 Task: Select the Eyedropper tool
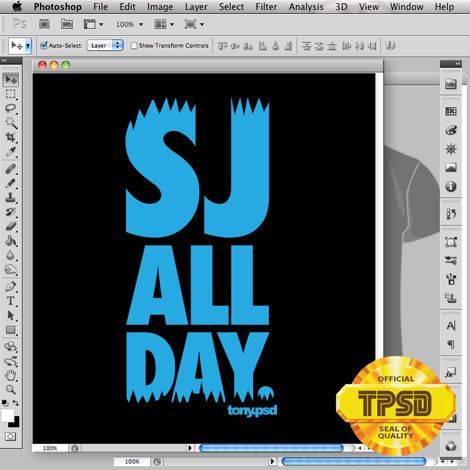[11, 152]
